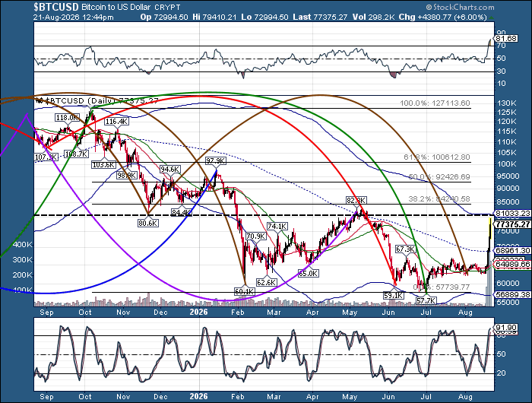532x403 pixels.
Task: Click the Op 72994.50 open value
Action: coord(164,17)
